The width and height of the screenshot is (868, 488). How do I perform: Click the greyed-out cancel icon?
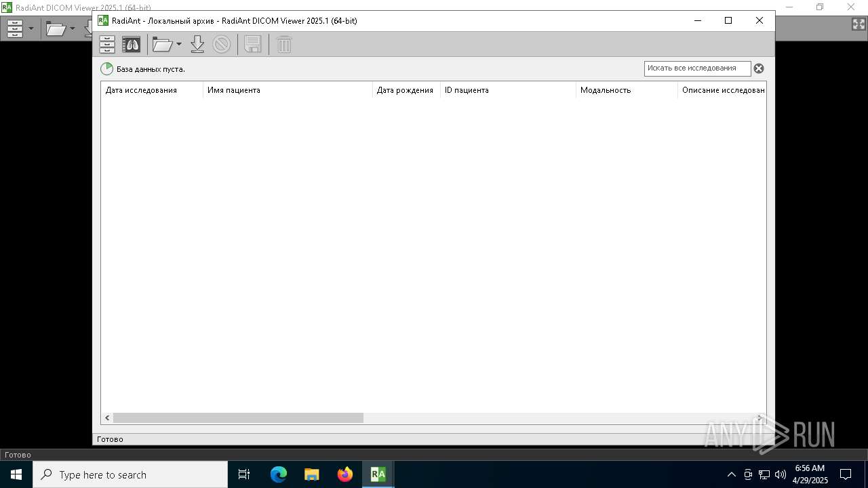[x=222, y=45]
